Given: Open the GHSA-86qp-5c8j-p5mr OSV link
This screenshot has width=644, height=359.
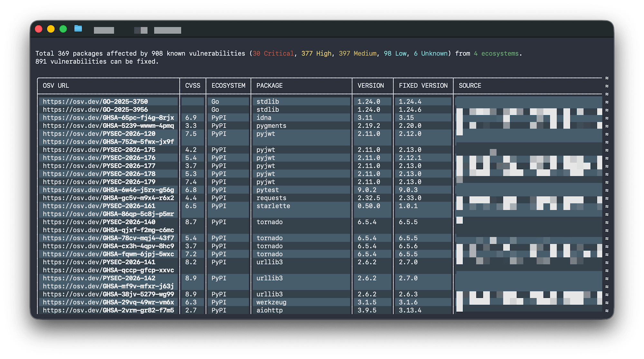Looking at the screenshot, I should tap(109, 214).
